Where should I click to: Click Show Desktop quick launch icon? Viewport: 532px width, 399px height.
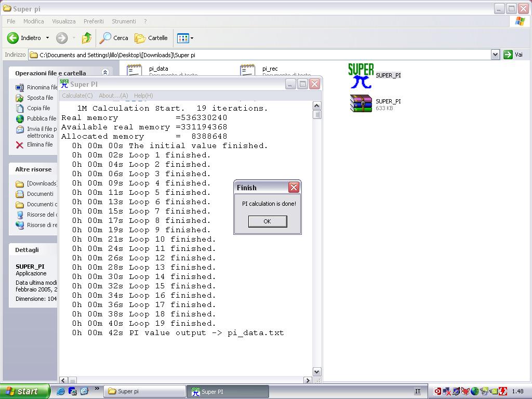pos(72,391)
